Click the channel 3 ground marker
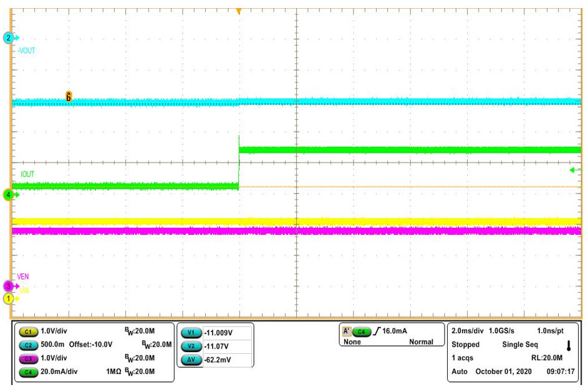 [x=9, y=286]
